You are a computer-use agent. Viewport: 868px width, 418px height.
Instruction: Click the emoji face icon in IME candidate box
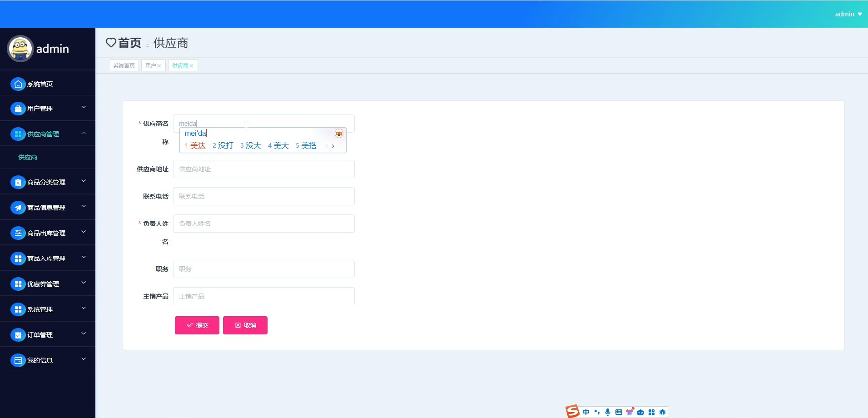coord(339,133)
